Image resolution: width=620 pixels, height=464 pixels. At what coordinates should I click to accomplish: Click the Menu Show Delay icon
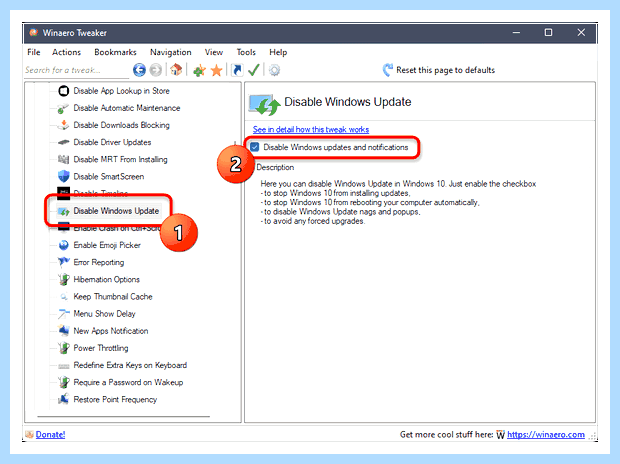(x=64, y=314)
